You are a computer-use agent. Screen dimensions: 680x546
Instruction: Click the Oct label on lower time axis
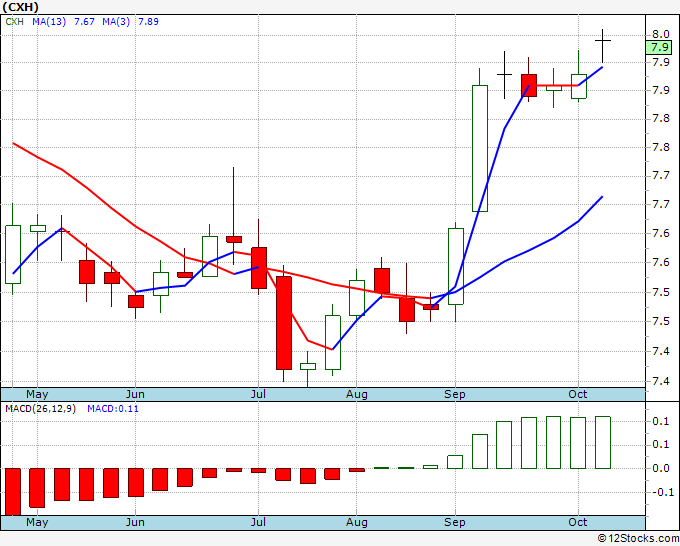coord(578,522)
